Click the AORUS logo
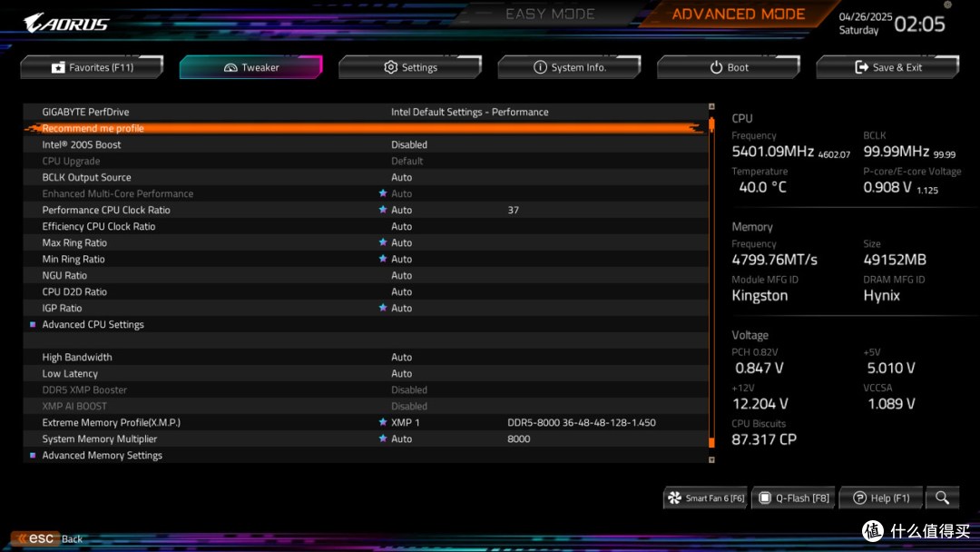 [66, 23]
